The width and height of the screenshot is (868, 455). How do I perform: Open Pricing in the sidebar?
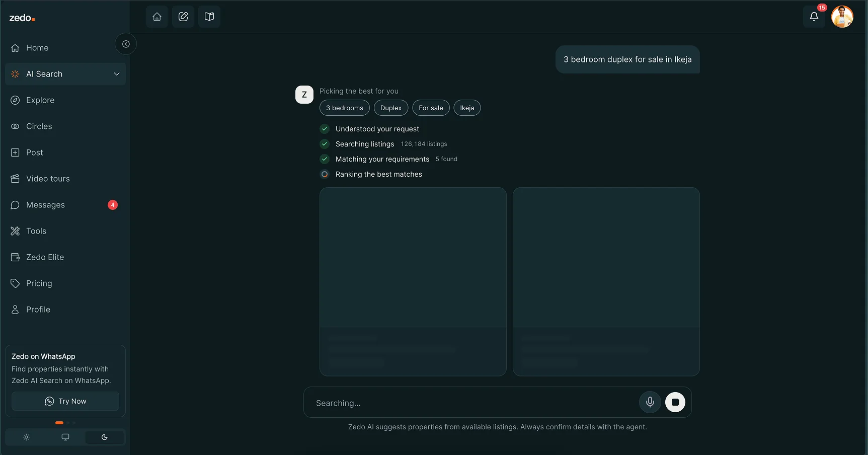pyautogui.click(x=65, y=283)
